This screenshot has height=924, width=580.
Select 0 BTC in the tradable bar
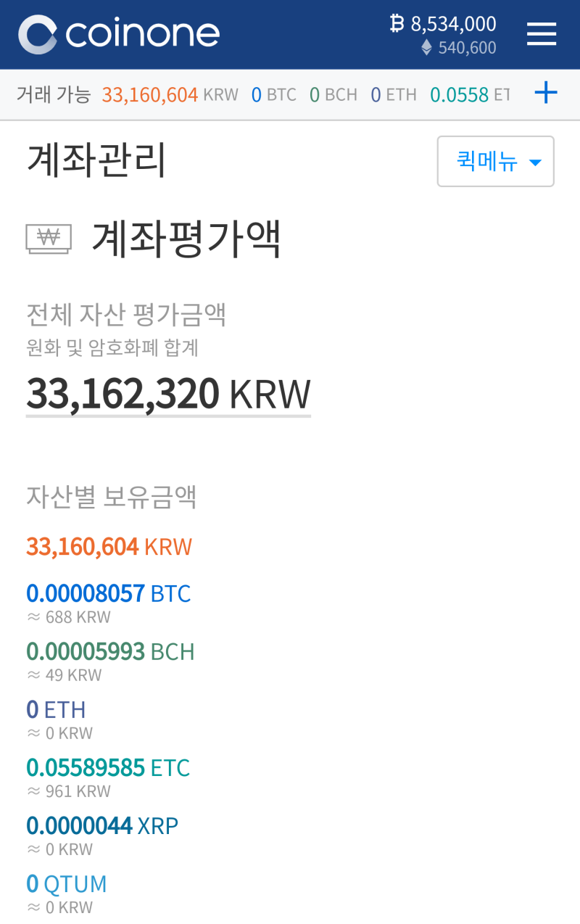[x=274, y=94]
